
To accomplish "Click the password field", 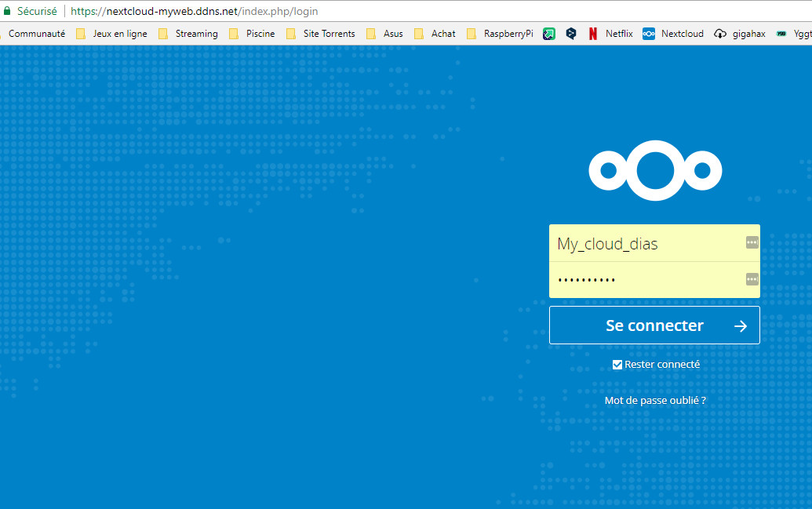I will [654, 280].
